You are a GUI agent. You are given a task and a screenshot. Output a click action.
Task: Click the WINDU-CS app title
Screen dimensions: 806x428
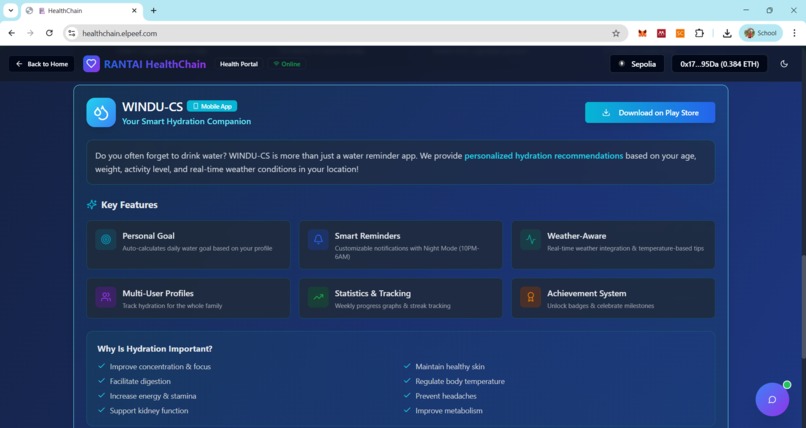click(x=152, y=106)
